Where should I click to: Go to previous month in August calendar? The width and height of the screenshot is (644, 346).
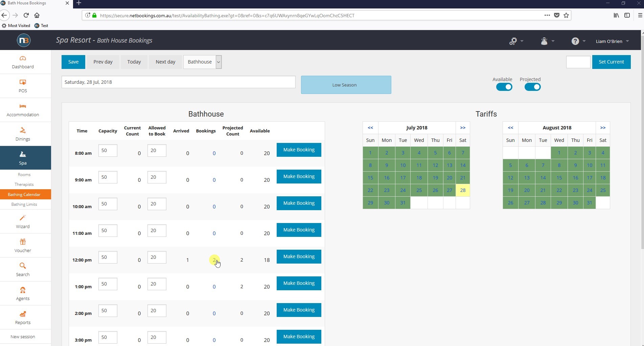(x=510, y=128)
